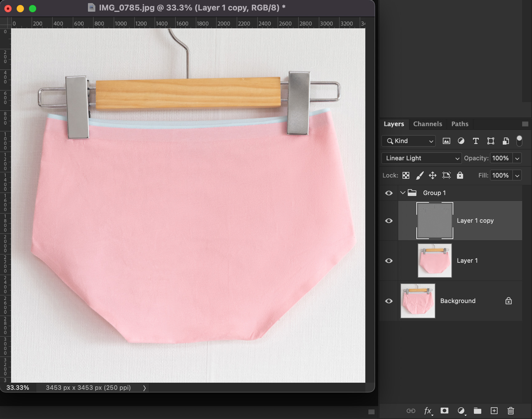Click the ruler origin corner box
The image size is (532, 419).
[x=6, y=23]
